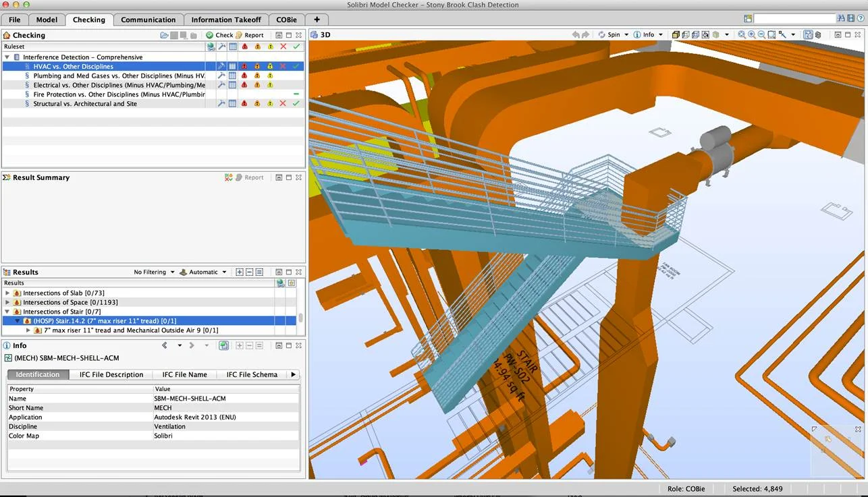
Task: Toggle the 3D view layout icon
Action: point(808,34)
